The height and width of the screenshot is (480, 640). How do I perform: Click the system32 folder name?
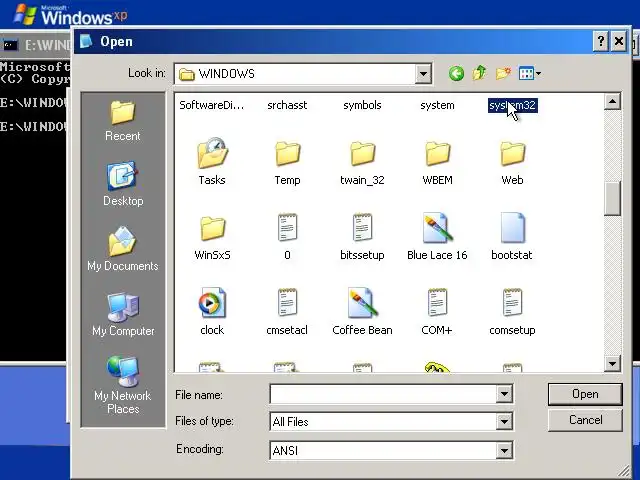(512, 105)
